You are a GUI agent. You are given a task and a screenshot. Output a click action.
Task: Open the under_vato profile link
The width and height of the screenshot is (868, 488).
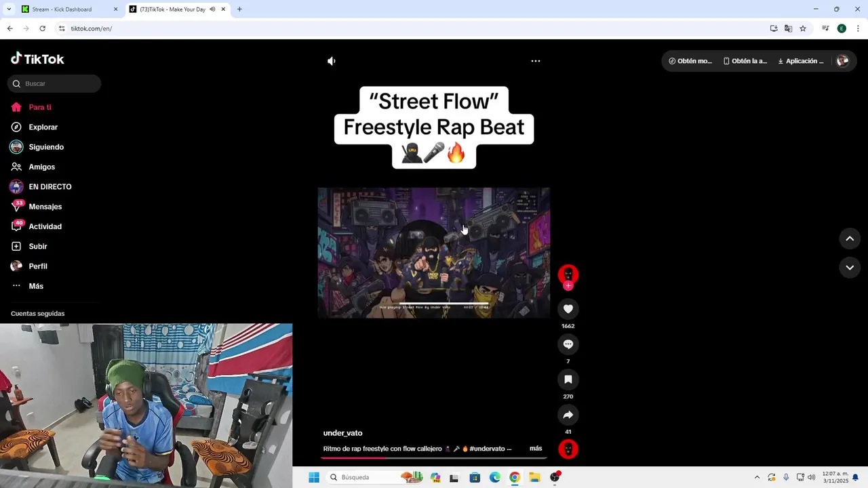coord(342,433)
